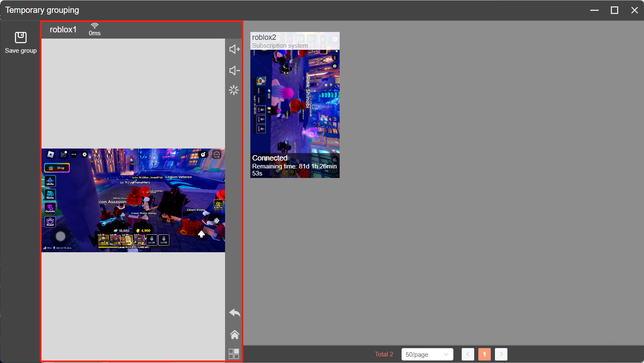Click the wifi latency indicator 0ms

[95, 29]
